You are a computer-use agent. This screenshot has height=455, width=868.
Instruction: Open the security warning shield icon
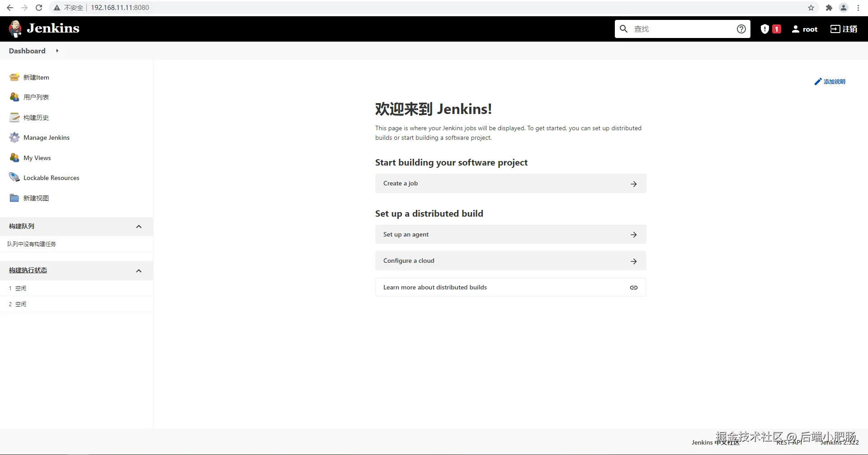[764, 29]
